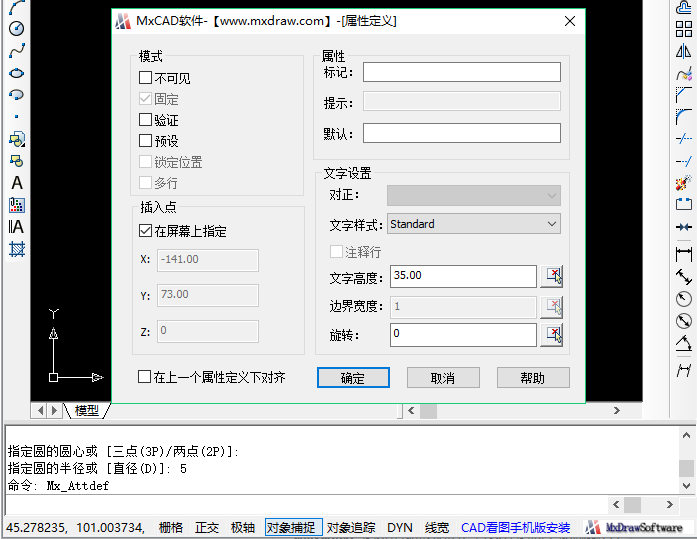Click the 确定 button
The width and height of the screenshot is (697, 539).
coord(353,378)
